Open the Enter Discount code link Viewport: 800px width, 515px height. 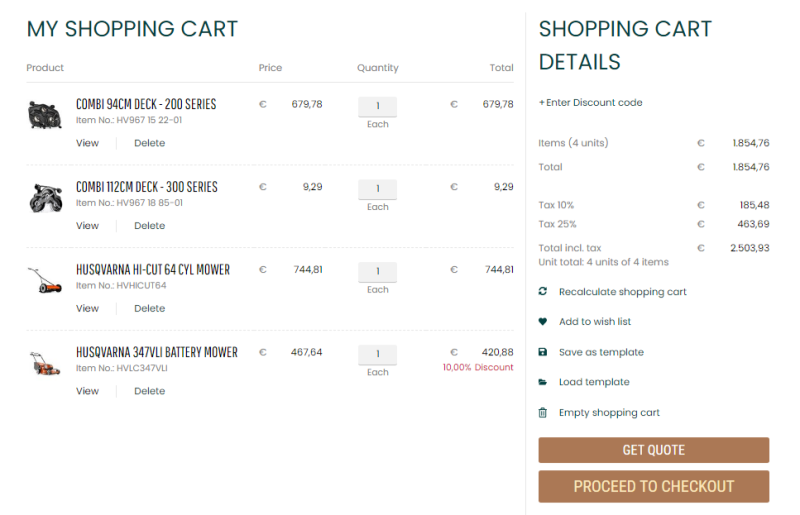[x=590, y=103]
